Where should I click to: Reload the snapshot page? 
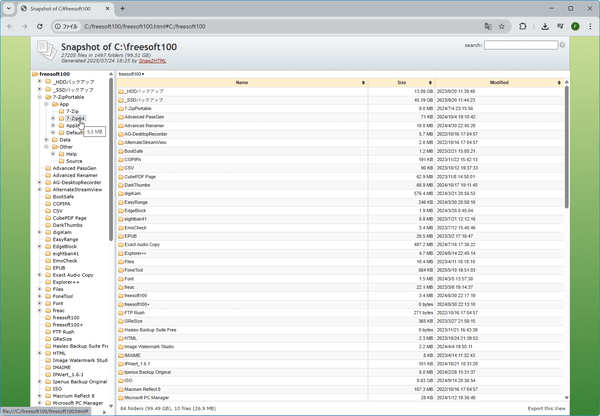(x=39, y=26)
